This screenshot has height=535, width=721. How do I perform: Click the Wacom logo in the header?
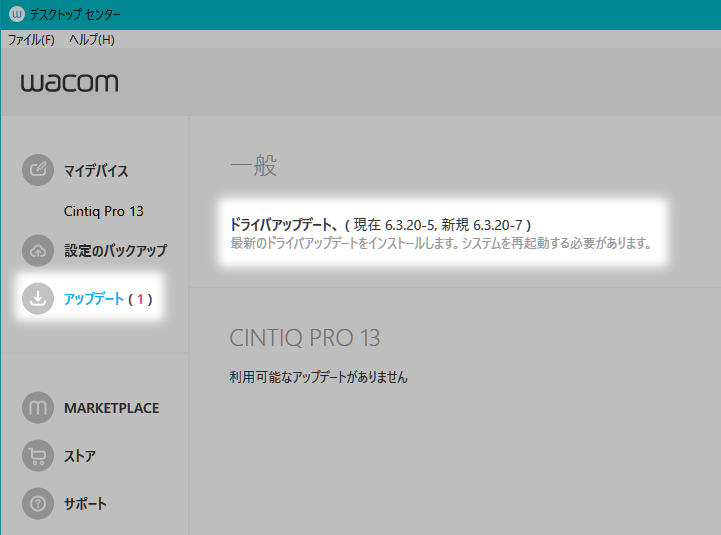pyautogui.click(x=69, y=83)
